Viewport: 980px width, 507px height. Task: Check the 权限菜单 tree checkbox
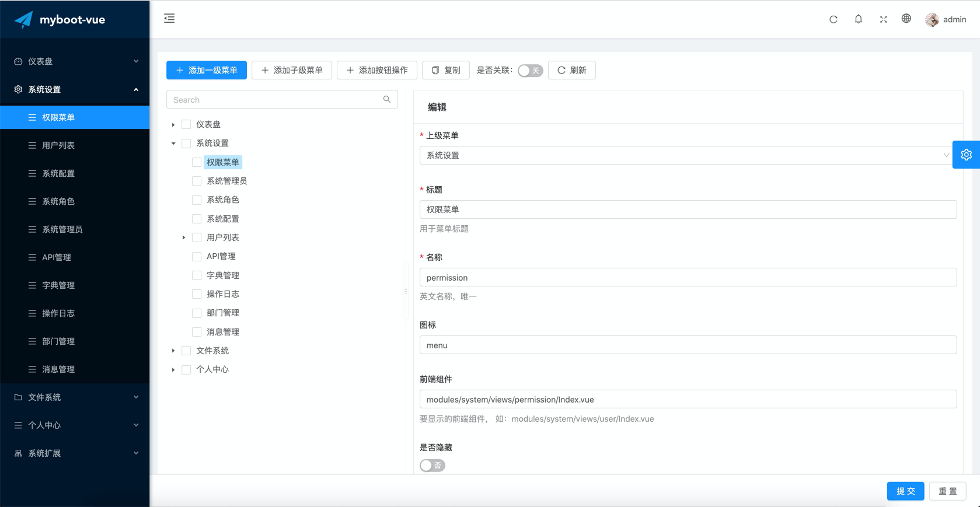pos(197,162)
